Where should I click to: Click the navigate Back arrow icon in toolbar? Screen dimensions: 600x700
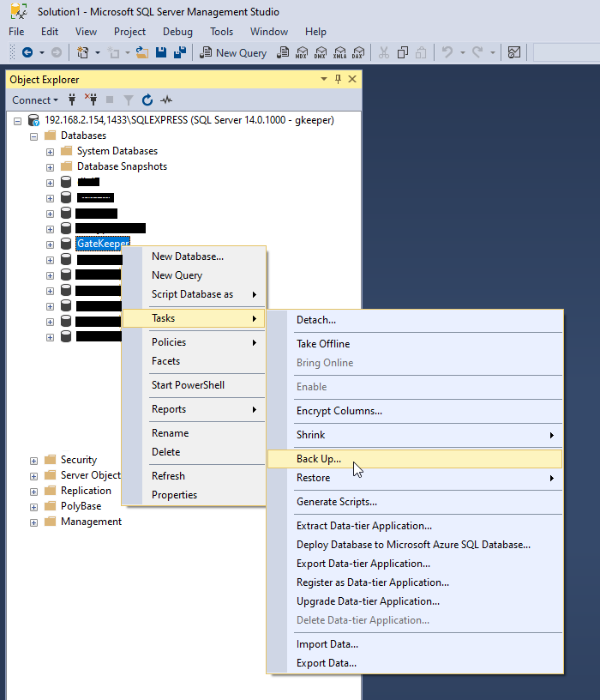(27, 52)
